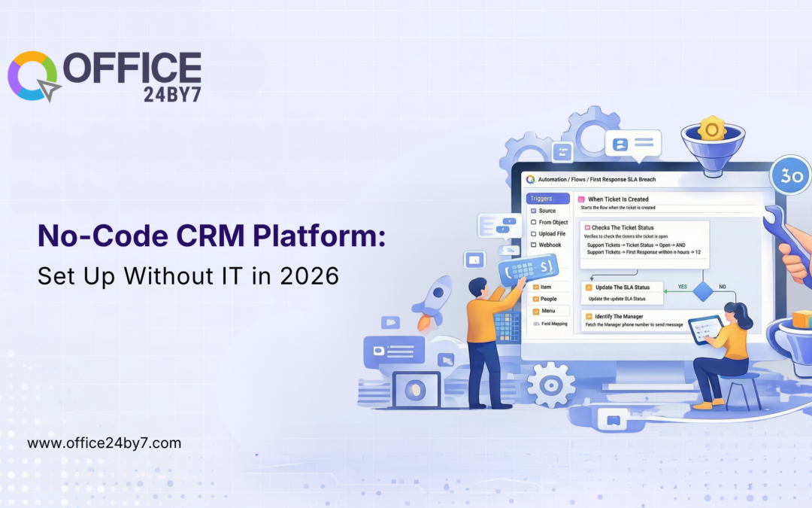Click the People icon in the sidebar
This screenshot has height=508, width=812.
[x=535, y=299]
